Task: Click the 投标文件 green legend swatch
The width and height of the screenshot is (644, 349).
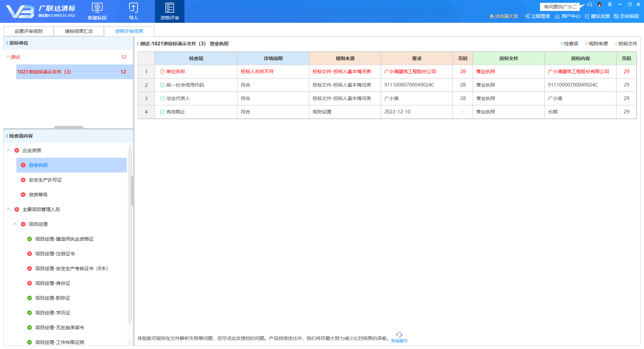Action: (616, 44)
